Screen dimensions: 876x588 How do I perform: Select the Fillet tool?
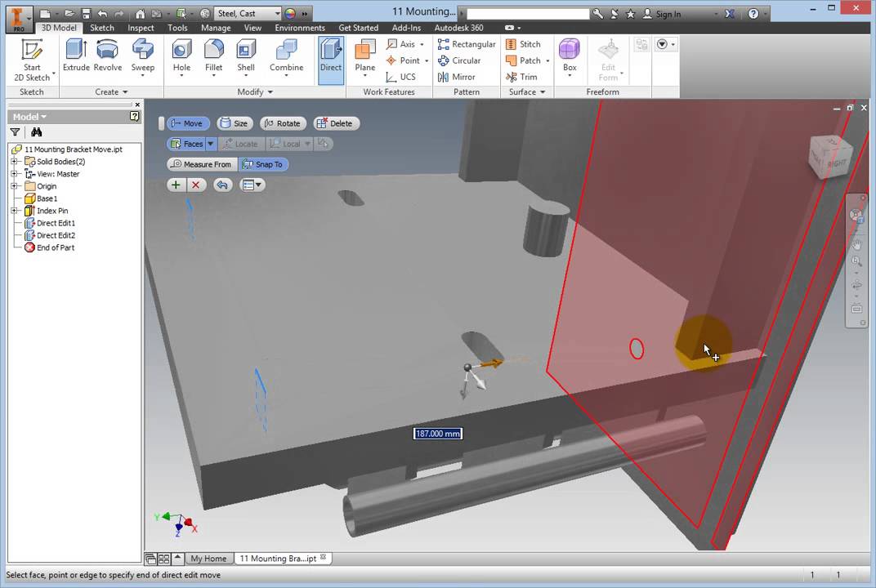(x=213, y=57)
